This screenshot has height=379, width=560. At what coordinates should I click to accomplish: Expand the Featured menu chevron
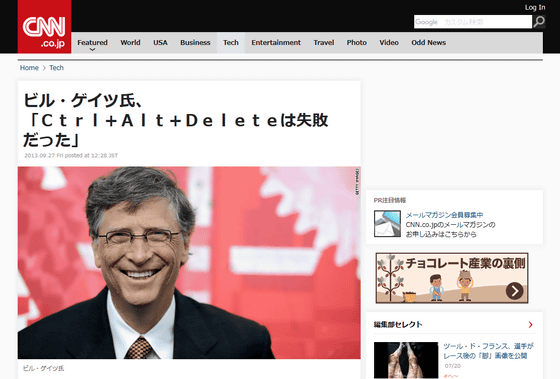[92, 50]
